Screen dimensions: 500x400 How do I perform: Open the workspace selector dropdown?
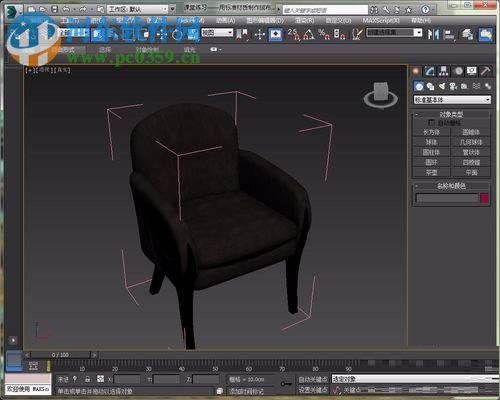[x=138, y=9]
